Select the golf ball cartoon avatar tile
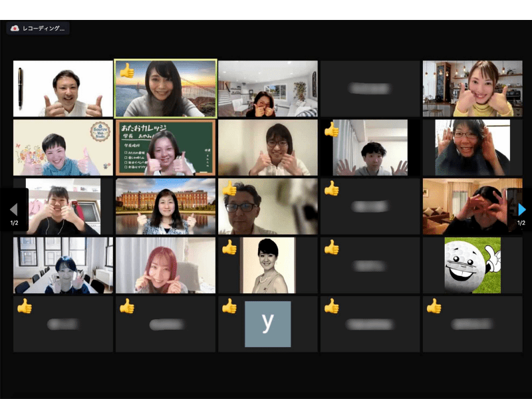The image size is (532, 399). [x=472, y=265]
